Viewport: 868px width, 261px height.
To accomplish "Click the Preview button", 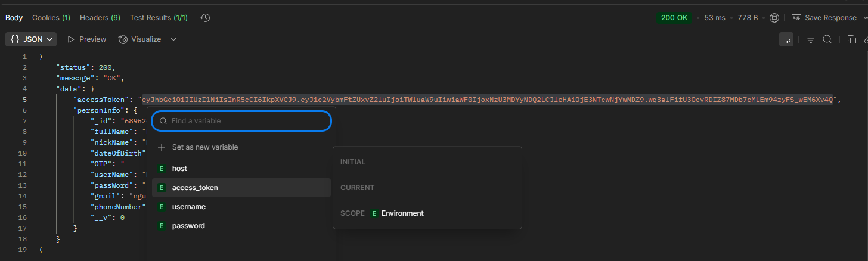I will point(86,39).
